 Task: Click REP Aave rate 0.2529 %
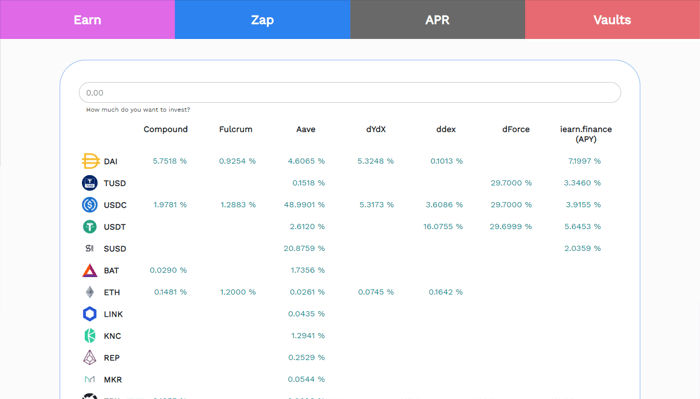[x=307, y=357]
